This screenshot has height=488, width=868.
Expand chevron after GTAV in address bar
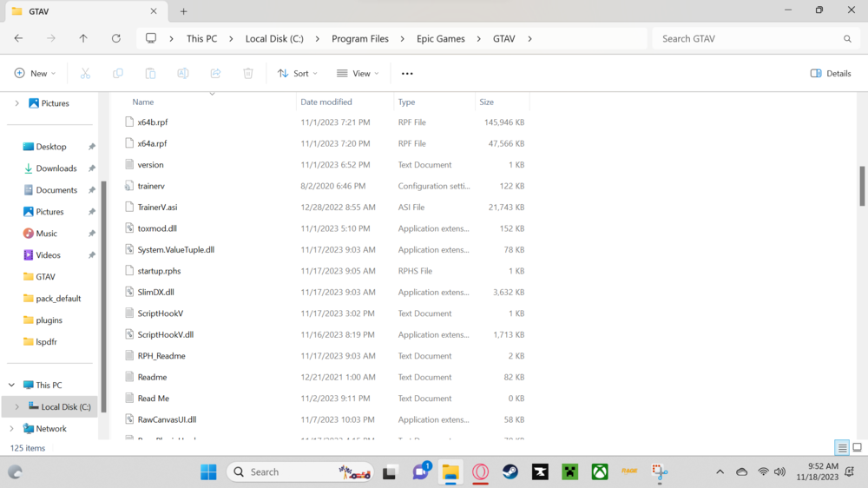click(x=529, y=39)
